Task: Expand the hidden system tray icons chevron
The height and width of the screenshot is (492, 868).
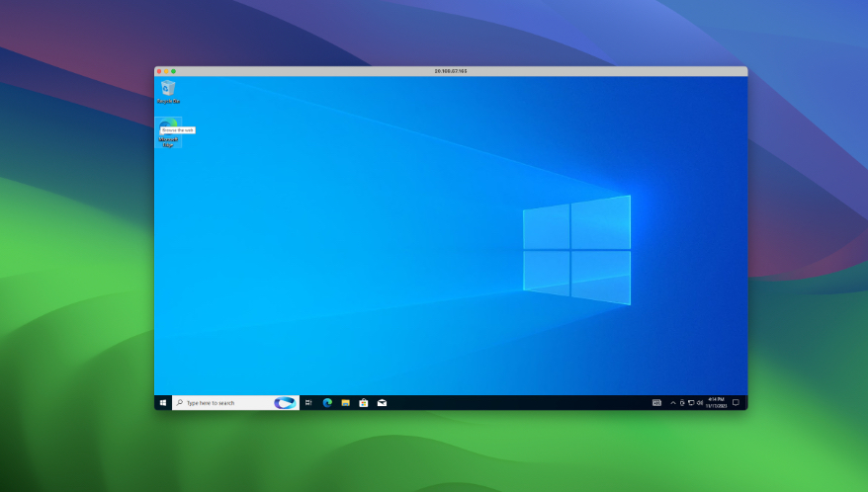Action: click(x=673, y=403)
